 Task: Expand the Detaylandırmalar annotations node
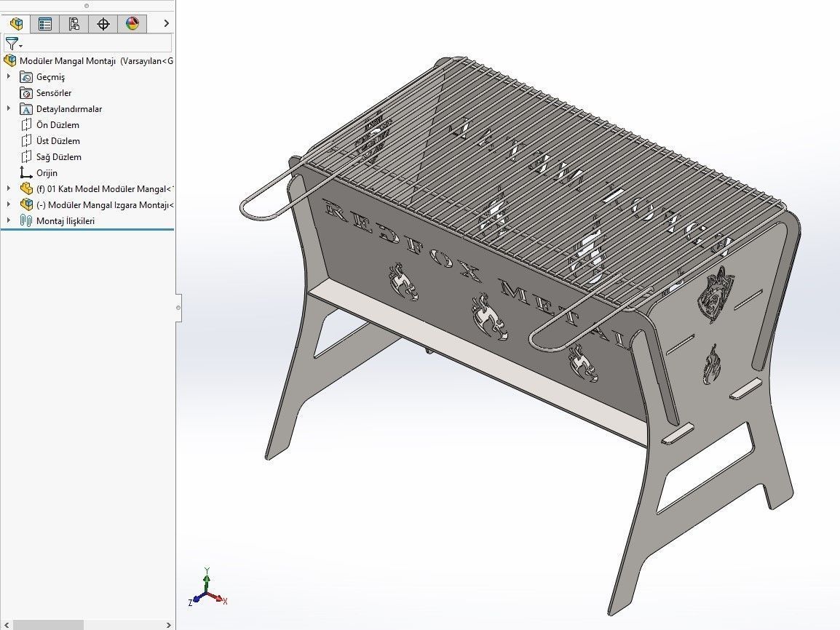point(8,108)
